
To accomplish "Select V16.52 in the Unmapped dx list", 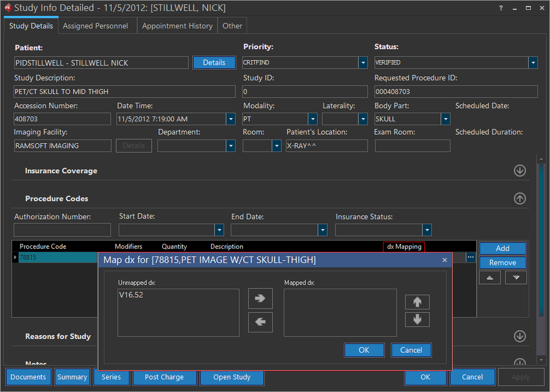I will [x=132, y=295].
